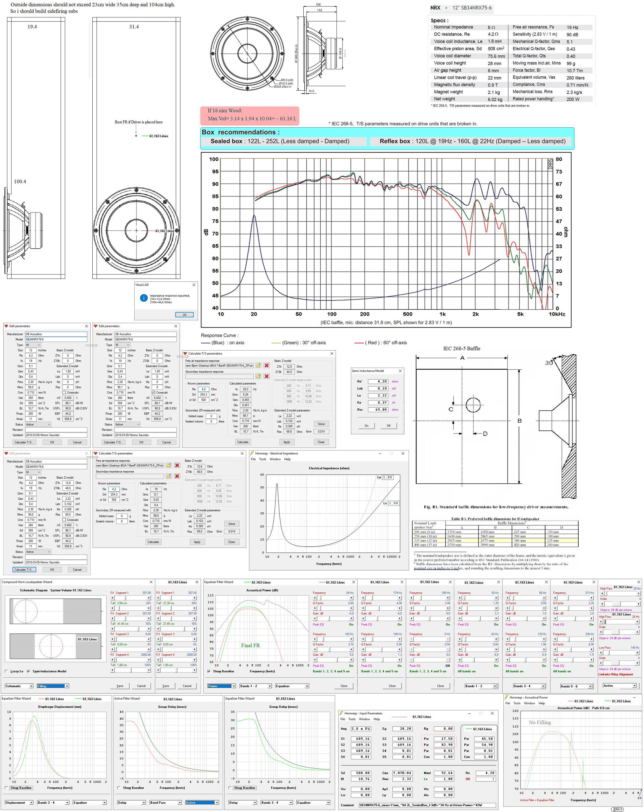Image resolution: width=644 pixels, height=812 pixels.
Task: Click Apply in Calculate T/S window with fs 19
Action: click(x=197, y=542)
